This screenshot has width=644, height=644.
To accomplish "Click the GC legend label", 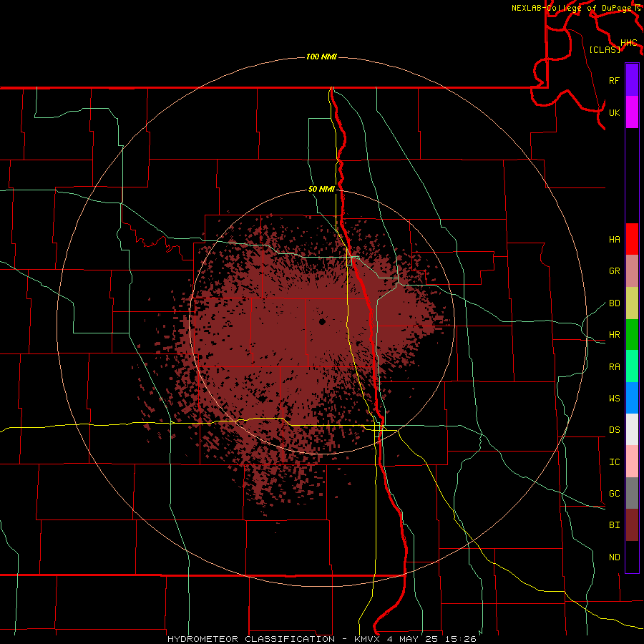I will [614, 494].
